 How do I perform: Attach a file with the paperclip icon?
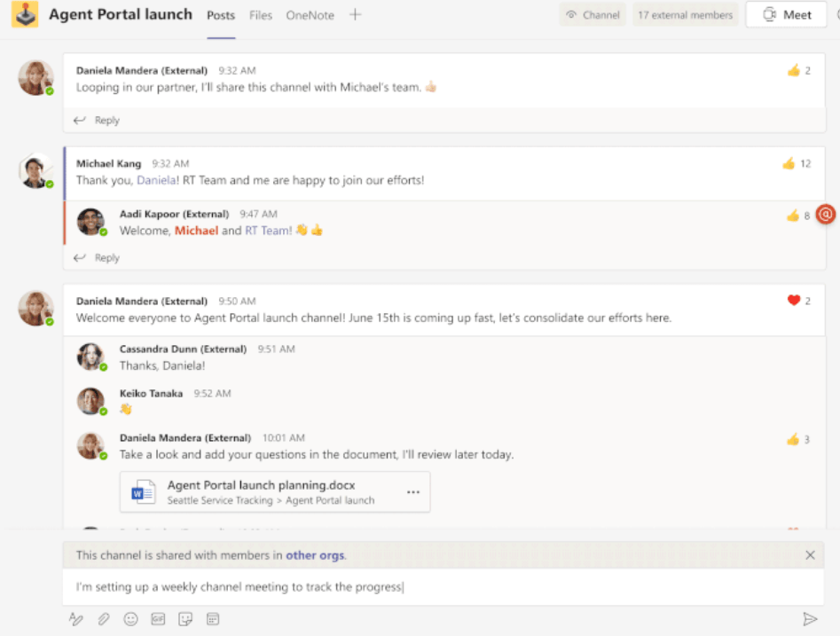[x=104, y=619]
